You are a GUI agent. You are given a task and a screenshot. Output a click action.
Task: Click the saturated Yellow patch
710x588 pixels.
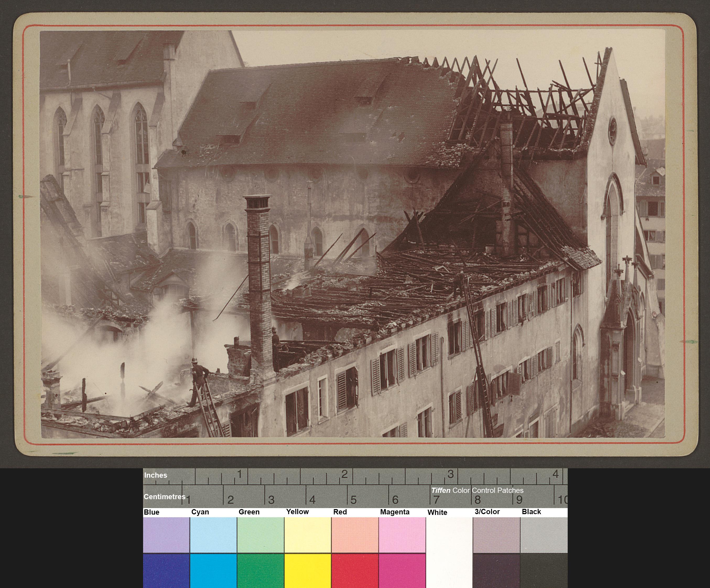(x=308, y=571)
